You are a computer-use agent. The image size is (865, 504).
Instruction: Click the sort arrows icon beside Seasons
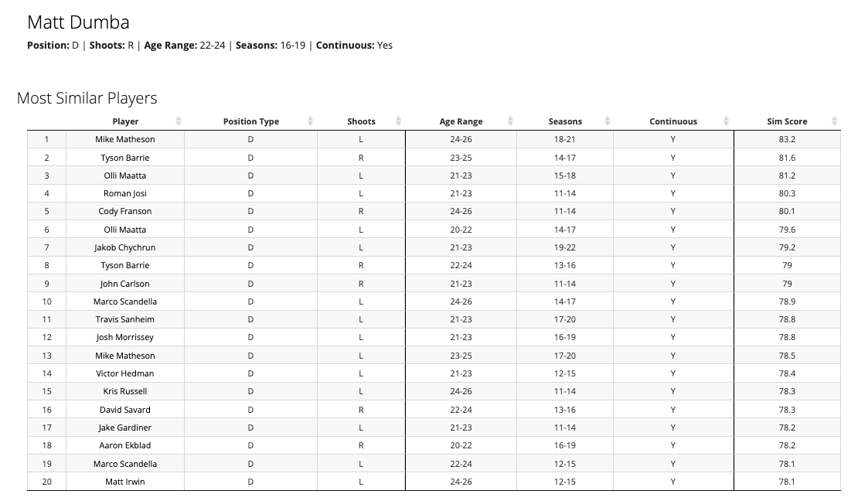click(607, 121)
